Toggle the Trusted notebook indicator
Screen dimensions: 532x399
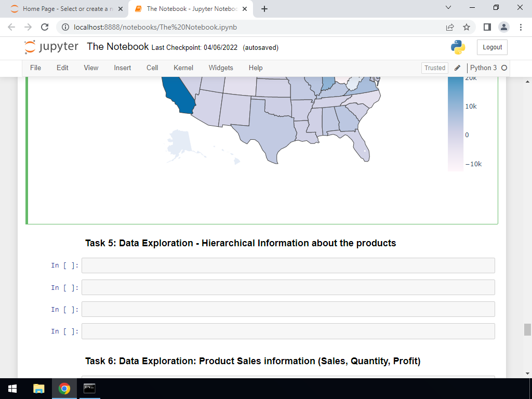tap(435, 68)
